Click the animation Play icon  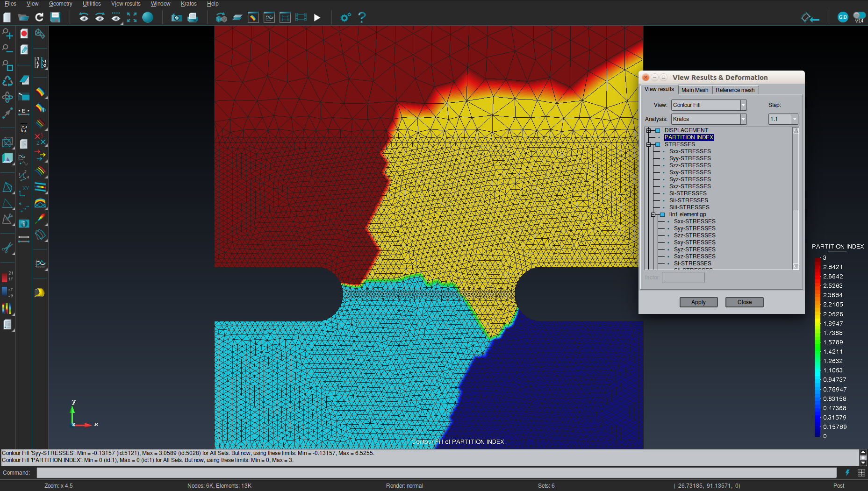click(317, 17)
